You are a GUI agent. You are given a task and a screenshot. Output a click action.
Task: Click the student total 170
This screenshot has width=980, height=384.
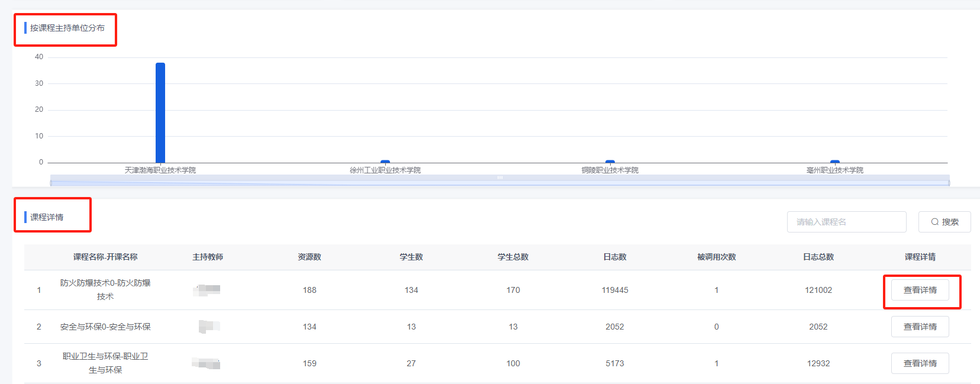pos(513,290)
